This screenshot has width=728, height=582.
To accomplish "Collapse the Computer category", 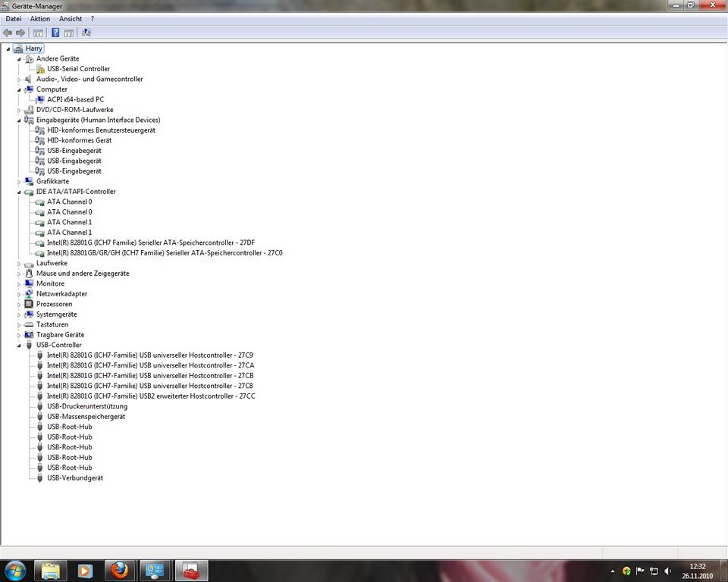I will point(19,89).
